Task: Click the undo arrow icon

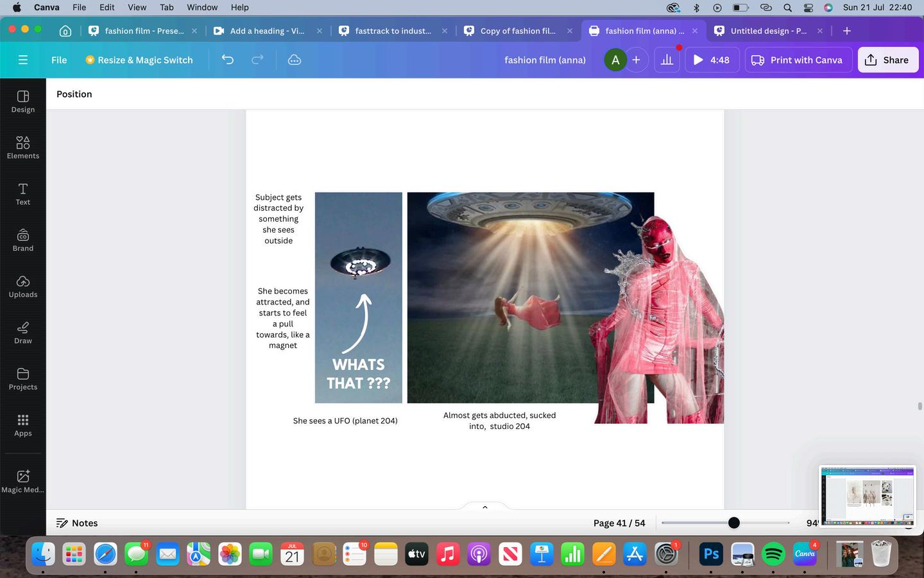Action: point(228,60)
